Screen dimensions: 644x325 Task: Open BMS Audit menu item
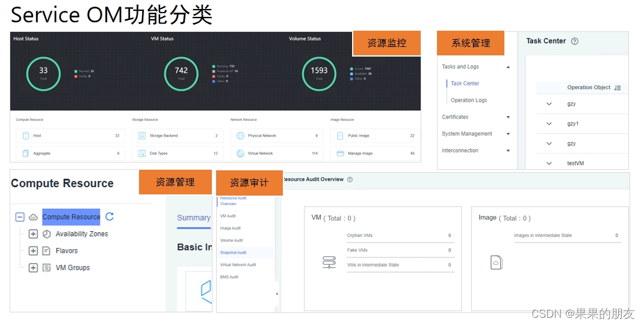click(x=229, y=277)
